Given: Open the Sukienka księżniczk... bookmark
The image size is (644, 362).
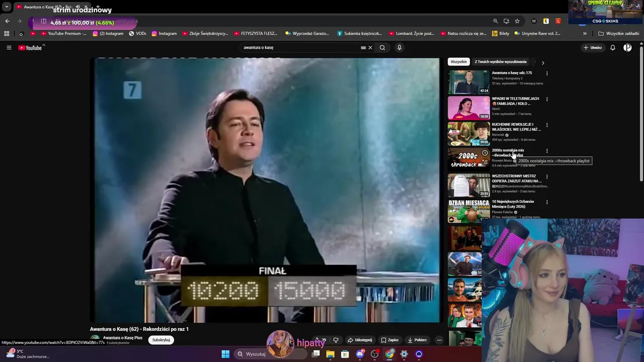Looking at the screenshot, I should pos(360,34).
